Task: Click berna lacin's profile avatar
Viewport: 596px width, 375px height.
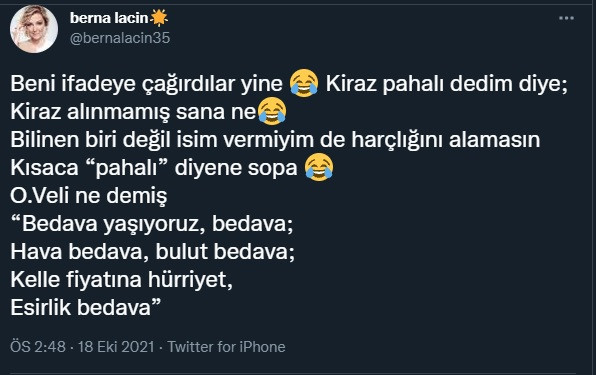Action: (x=34, y=29)
